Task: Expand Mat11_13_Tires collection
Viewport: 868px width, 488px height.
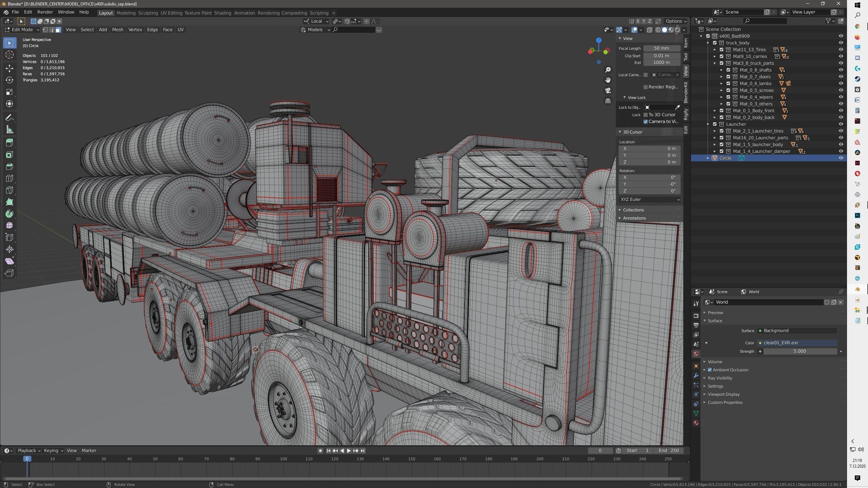Action: pyautogui.click(x=715, y=49)
